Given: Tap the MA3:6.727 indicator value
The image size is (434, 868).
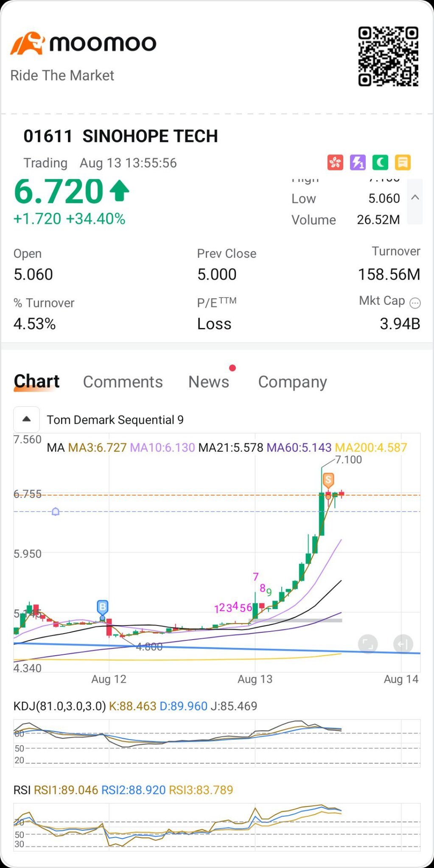Looking at the screenshot, I should click(x=97, y=448).
